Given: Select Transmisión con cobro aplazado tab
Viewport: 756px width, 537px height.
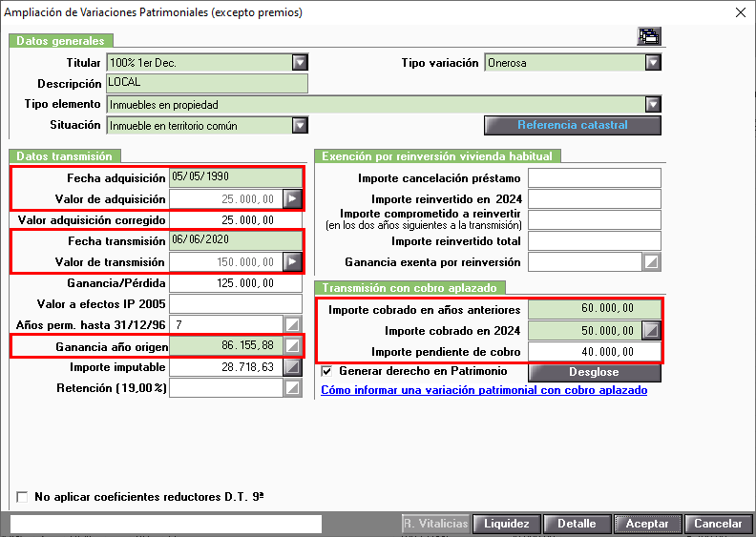Looking at the screenshot, I should pyautogui.click(x=409, y=287).
